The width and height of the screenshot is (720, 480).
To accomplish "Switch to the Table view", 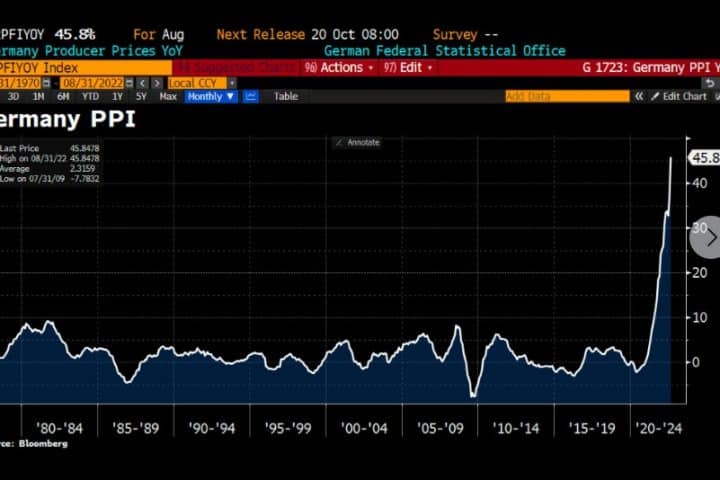I will 286,96.
